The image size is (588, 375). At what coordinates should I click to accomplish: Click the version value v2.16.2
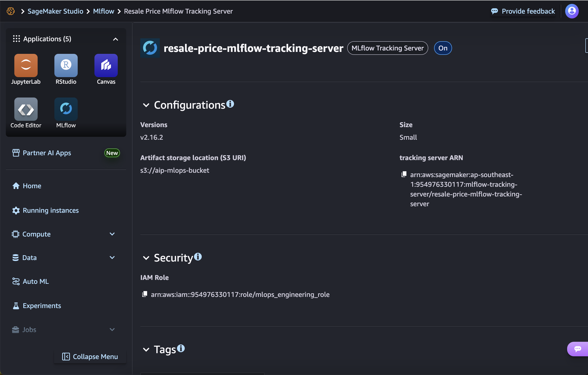point(152,137)
